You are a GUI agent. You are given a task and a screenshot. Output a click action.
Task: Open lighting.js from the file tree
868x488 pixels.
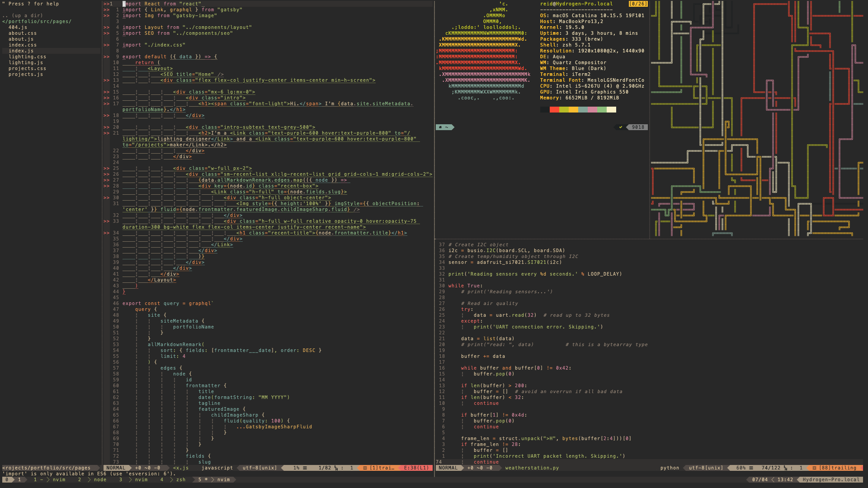[x=26, y=63]
